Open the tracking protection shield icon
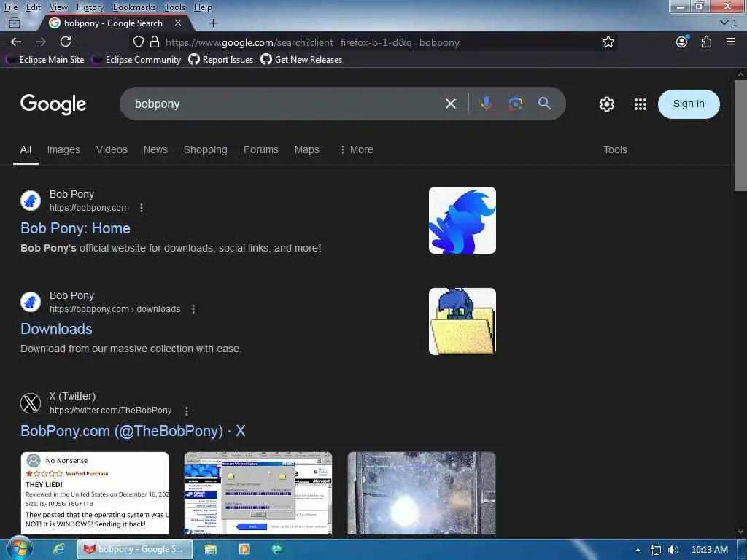The image size is (747, 560). (138, 42)
